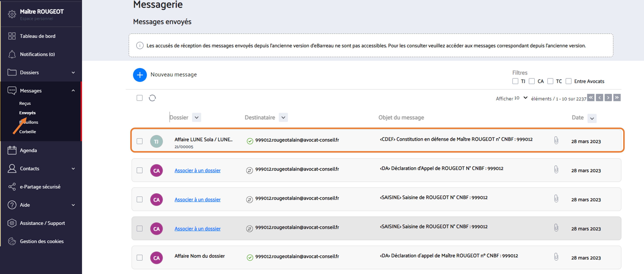Open attachment of Déclaration d'Appel de ROUGEOT message

point(556,169)
